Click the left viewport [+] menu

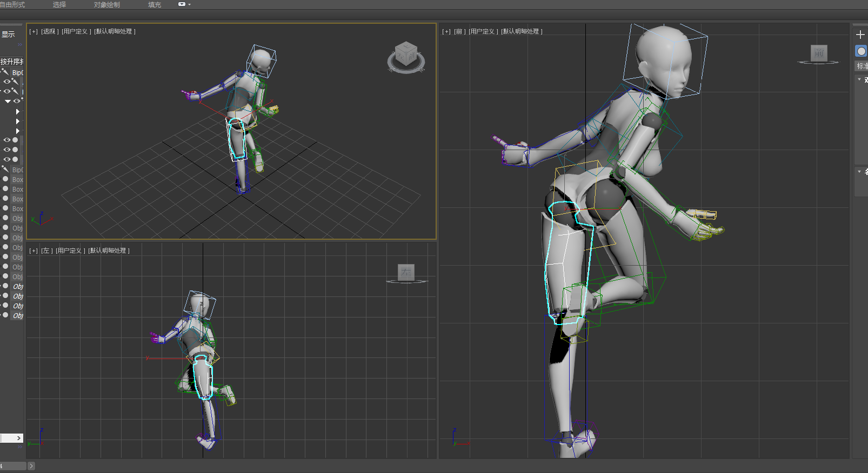(x=34, y=251)
